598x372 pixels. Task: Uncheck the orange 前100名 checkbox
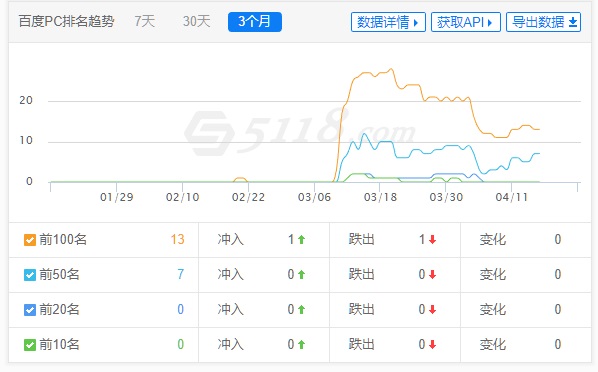30,240
